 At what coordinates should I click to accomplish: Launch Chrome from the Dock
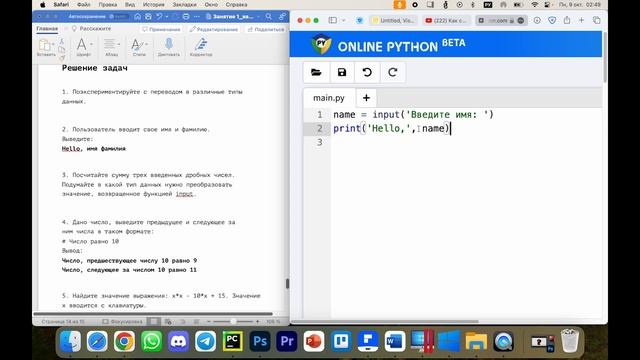pyautogui.click(x=124, y=341)
